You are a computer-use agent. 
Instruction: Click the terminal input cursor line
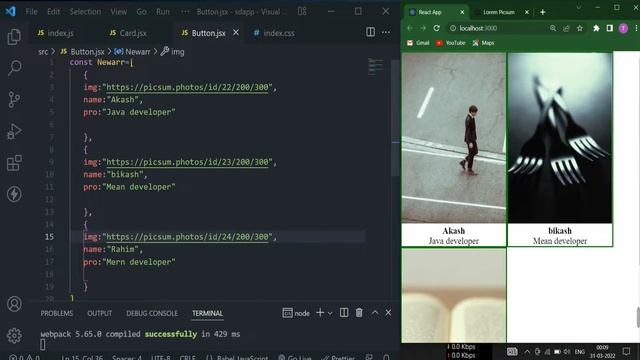(43, 345)
